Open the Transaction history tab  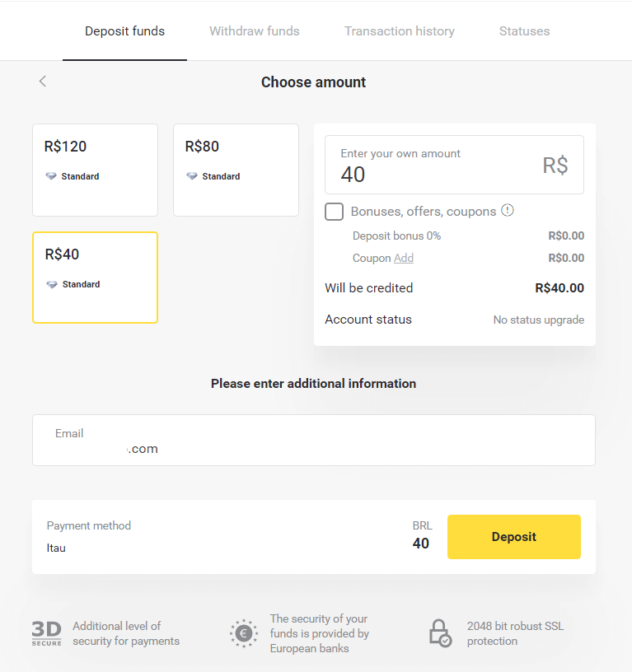(400, 30)
